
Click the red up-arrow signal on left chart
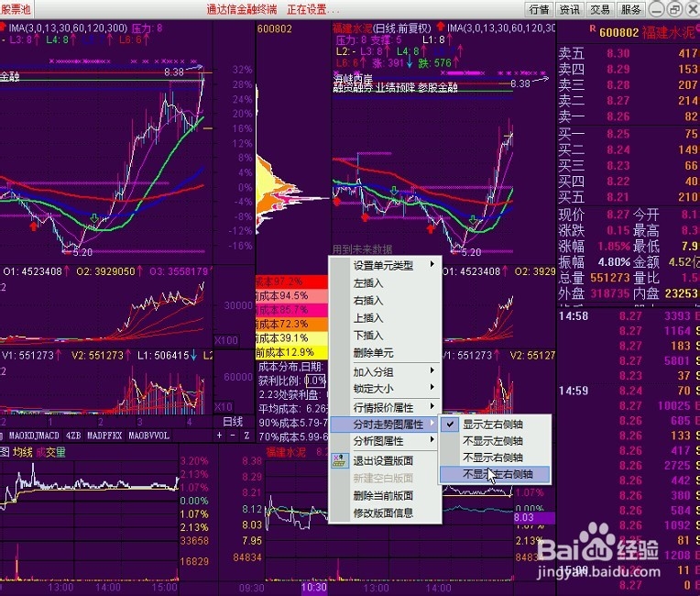33,226
